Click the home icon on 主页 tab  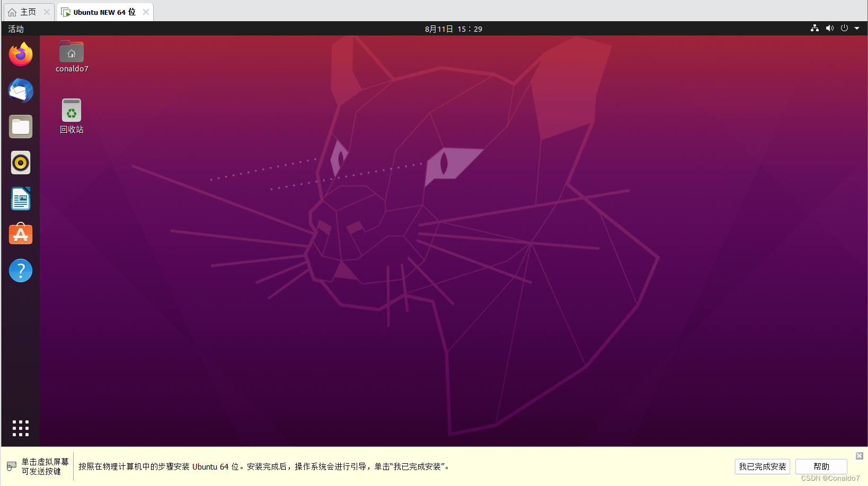click(12, 12)
